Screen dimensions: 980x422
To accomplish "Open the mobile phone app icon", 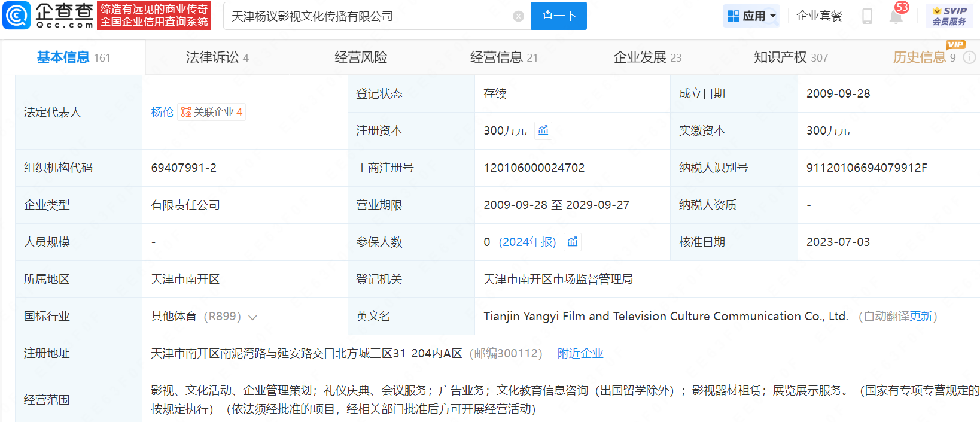I will (867, 16).
